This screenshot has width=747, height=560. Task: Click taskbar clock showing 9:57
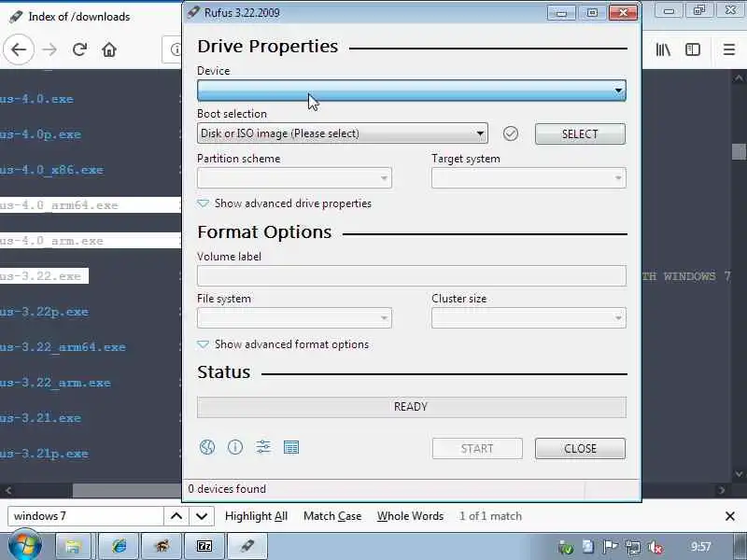click(x=701, y=547)
